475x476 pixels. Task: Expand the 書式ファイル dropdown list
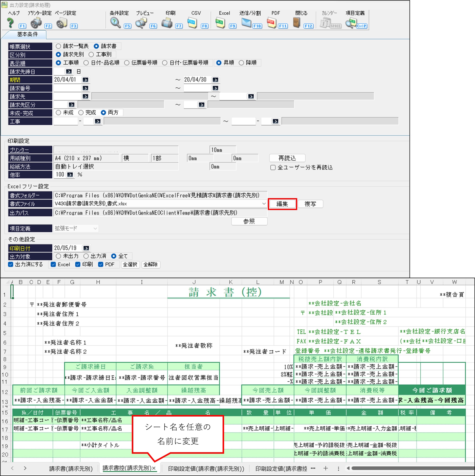[264, 204]
